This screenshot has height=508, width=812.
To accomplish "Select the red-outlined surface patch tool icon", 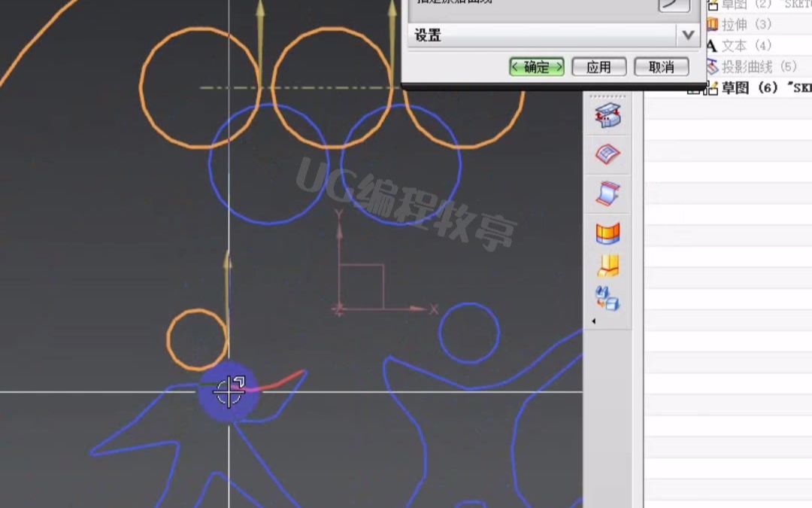I will point(607,154).
